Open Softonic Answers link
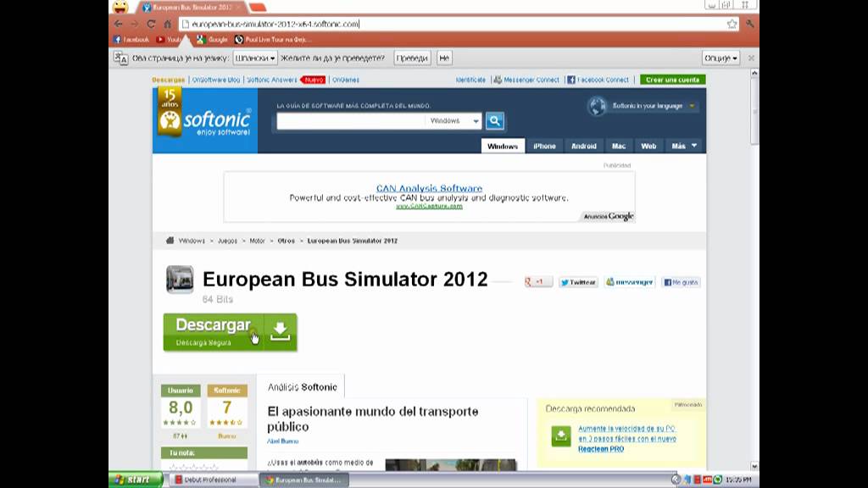This screenshot has width=868, height=488. (x=272, y=80)
